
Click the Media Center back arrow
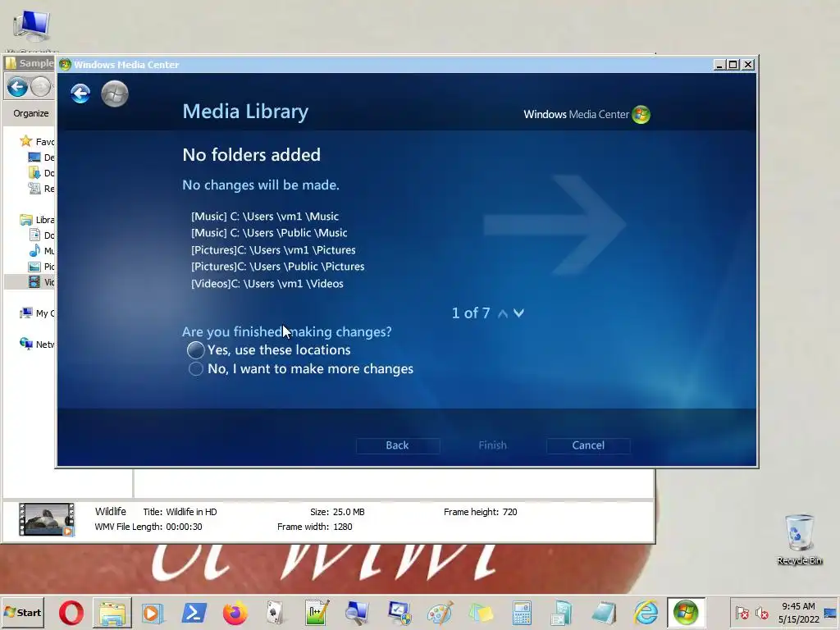[x=80, y=94]
